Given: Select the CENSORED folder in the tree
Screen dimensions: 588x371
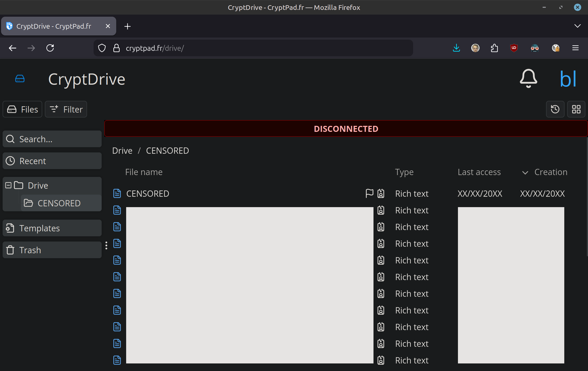Looking at the screenshot, I should [x=59, y=203].
